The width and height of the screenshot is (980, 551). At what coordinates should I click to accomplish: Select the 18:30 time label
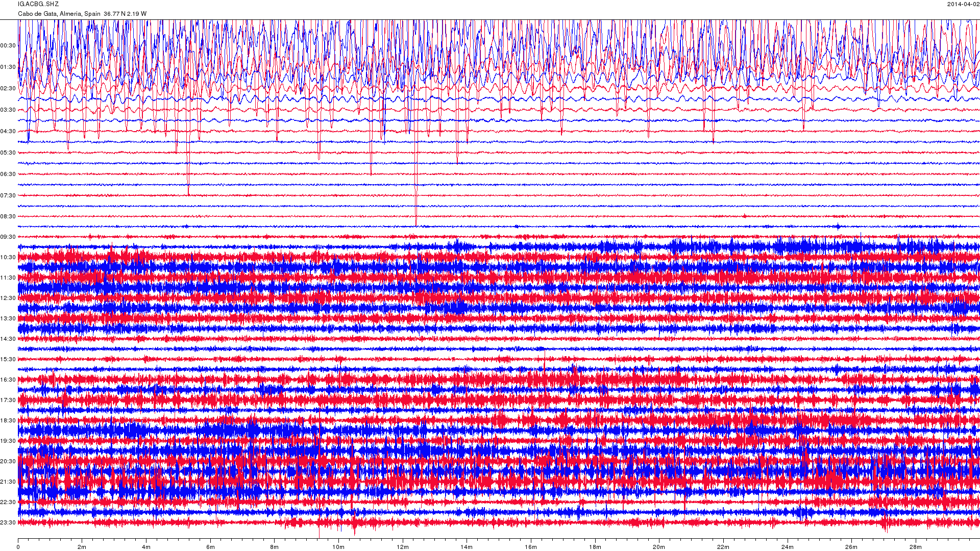tap(8, 421)
